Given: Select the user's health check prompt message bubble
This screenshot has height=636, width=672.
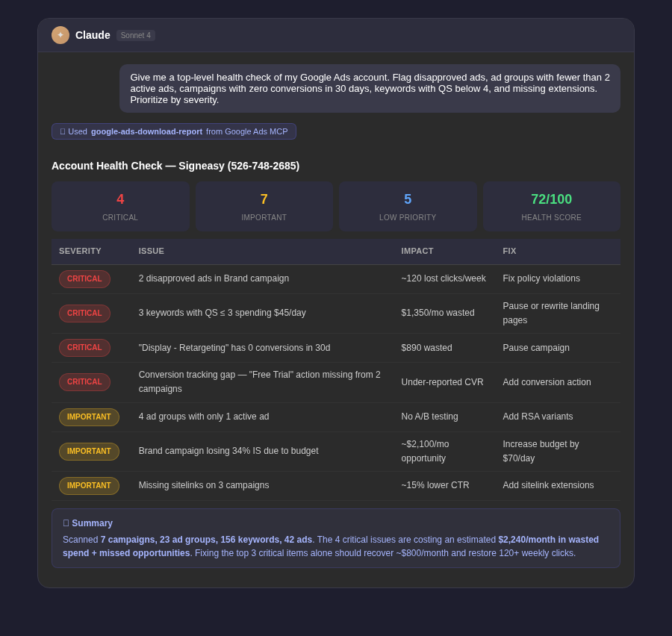Looking at the screenshot, I should pos(370,88).
